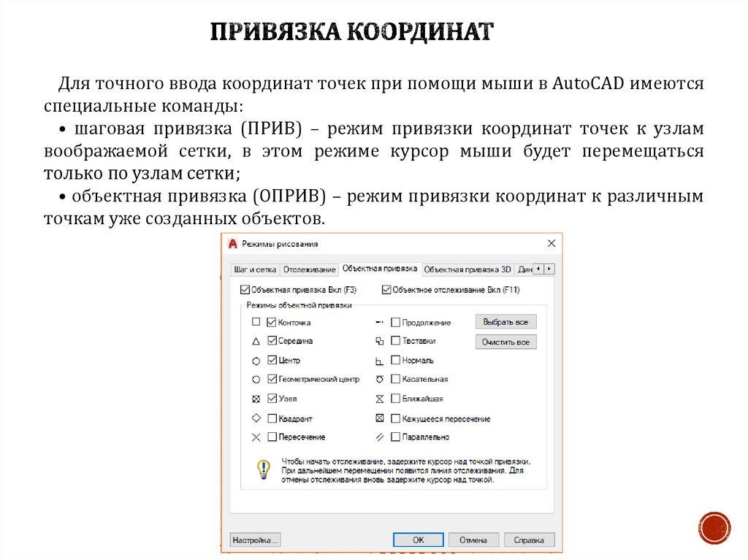
Task: Enable the Ближайшая checkbox
Action: tap(395, 399)
